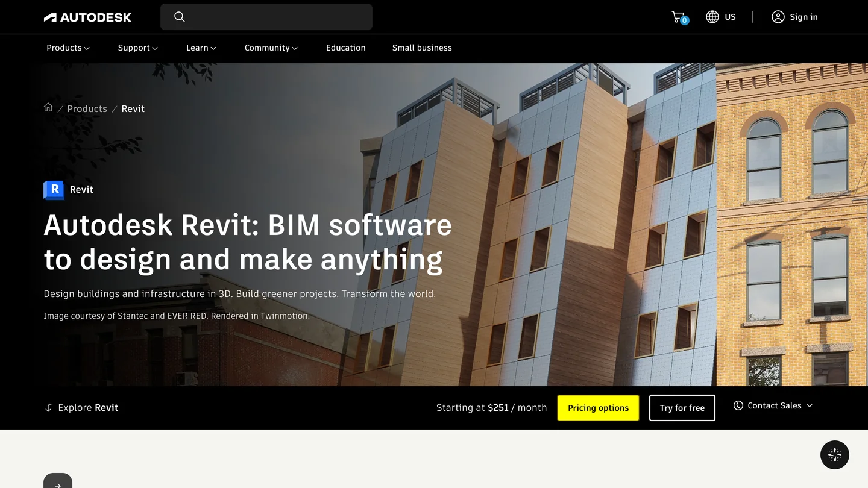Open the Contact Sales dropdown
The image size is (868, 488).
pos(773,405)
